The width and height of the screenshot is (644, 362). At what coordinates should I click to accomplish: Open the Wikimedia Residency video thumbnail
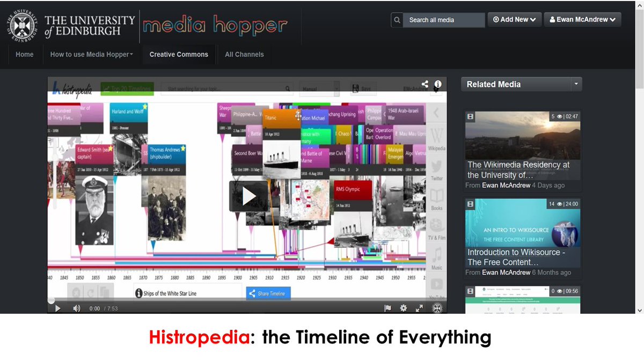[523, 145]
